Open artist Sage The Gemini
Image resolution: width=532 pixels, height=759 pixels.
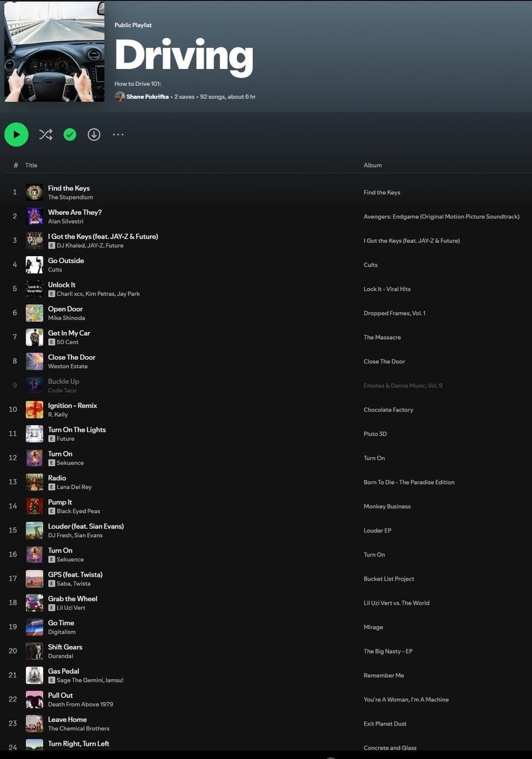[x=80, y=681]
